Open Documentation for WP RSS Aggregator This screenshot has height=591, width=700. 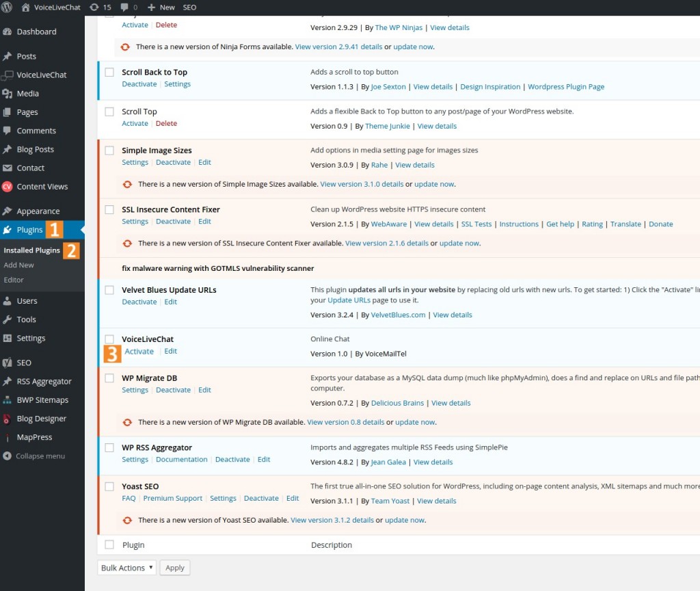click(x=182, y=459)
